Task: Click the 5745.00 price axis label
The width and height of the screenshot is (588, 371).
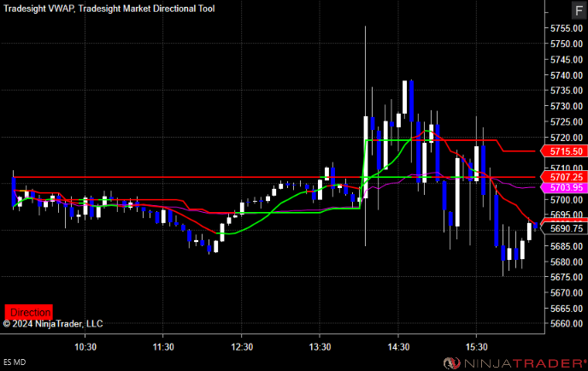Action: pos(567,59)
